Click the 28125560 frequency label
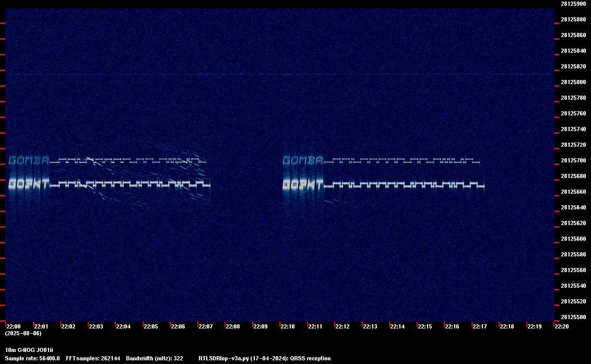The image size is (591, 364). (574, 270)
